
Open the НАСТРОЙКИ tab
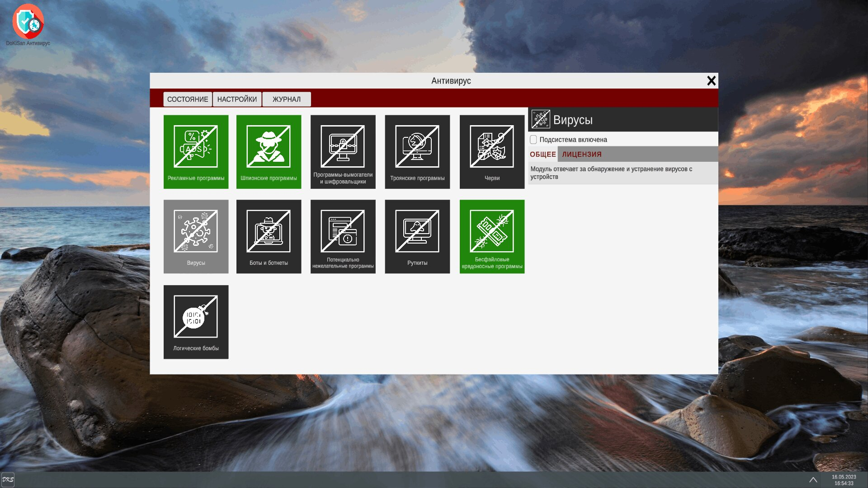click(x=237, y=99)
